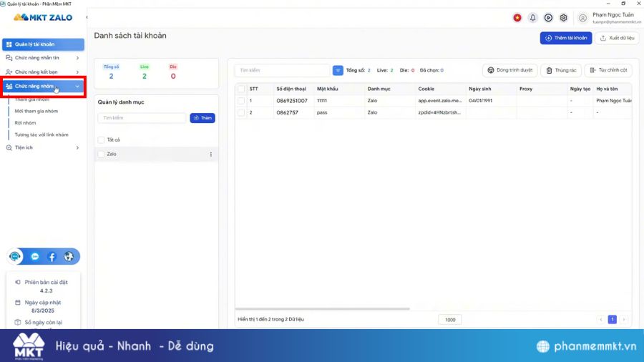Open the 1000 page size dropdown
Viewport: 644px width, 362px height.
tap(450, 320)
